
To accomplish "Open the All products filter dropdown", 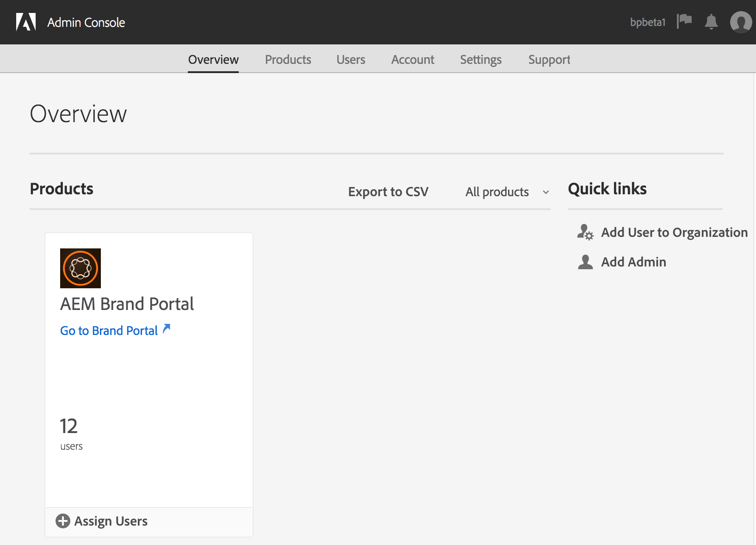I will pos(497,192).
